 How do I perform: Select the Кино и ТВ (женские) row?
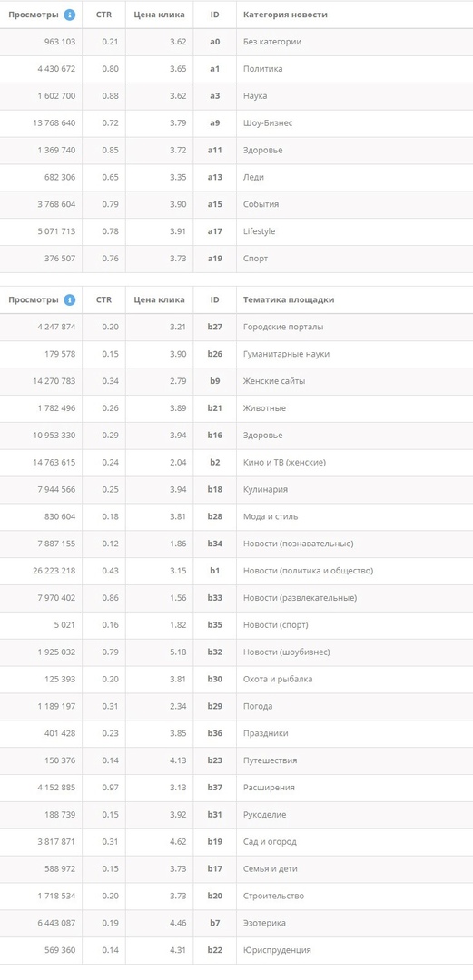click(x=236, y=463)
